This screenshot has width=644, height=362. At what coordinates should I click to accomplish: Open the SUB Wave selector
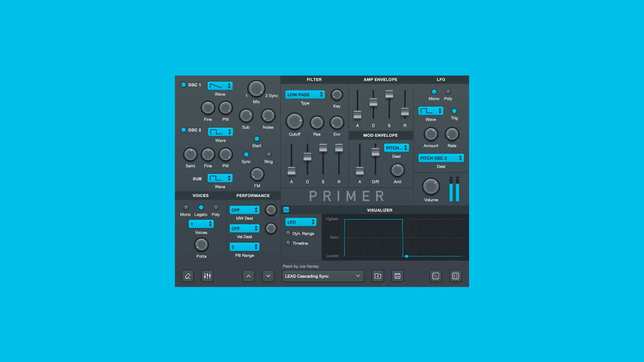pos(220,179)
